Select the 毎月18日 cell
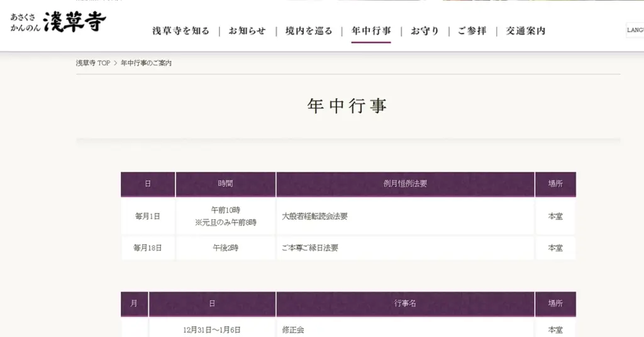 pyautogui.click(x=148, y=248)
